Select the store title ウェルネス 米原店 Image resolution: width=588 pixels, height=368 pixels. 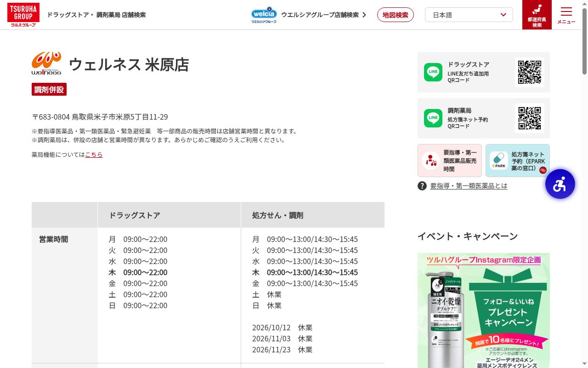[129, 64]
